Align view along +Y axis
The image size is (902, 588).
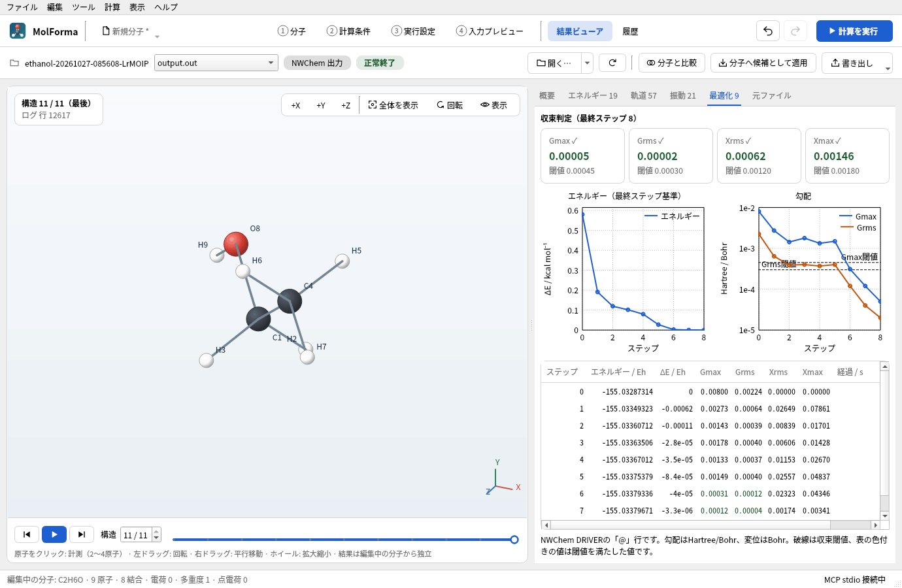coord(321,105)
